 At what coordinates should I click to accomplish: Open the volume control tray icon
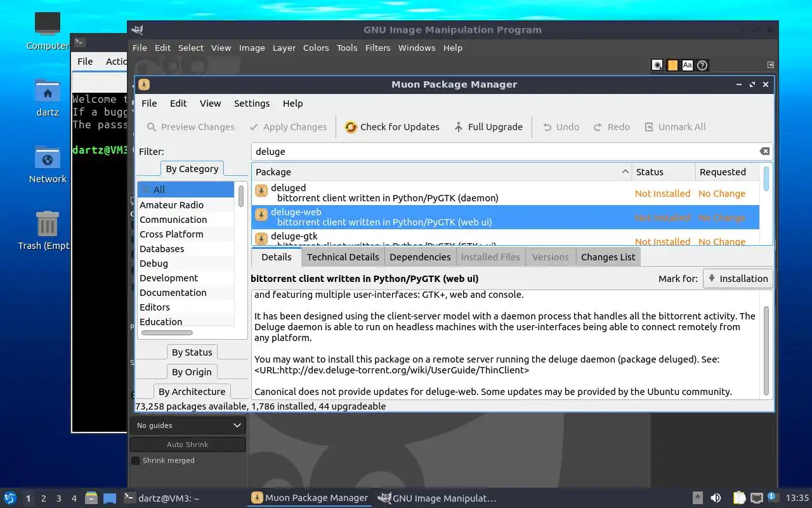pyautogui.click(x=716, y=498)
